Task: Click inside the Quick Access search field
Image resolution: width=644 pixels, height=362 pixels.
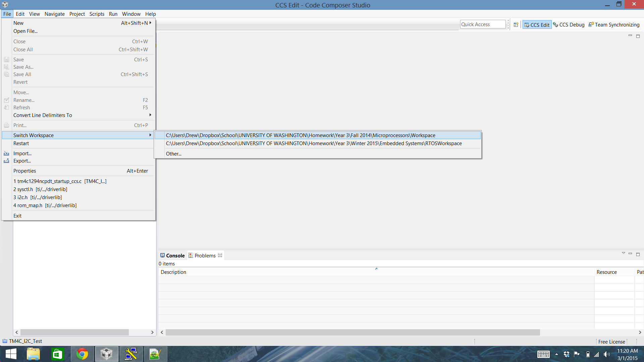Action: tap(482, 24)
